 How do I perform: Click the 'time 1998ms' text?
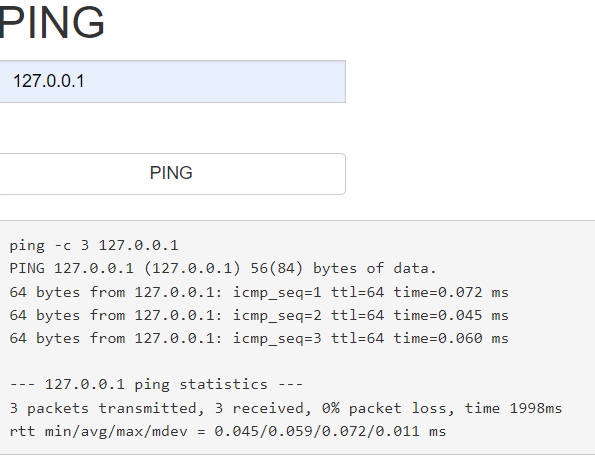[513, 408]
